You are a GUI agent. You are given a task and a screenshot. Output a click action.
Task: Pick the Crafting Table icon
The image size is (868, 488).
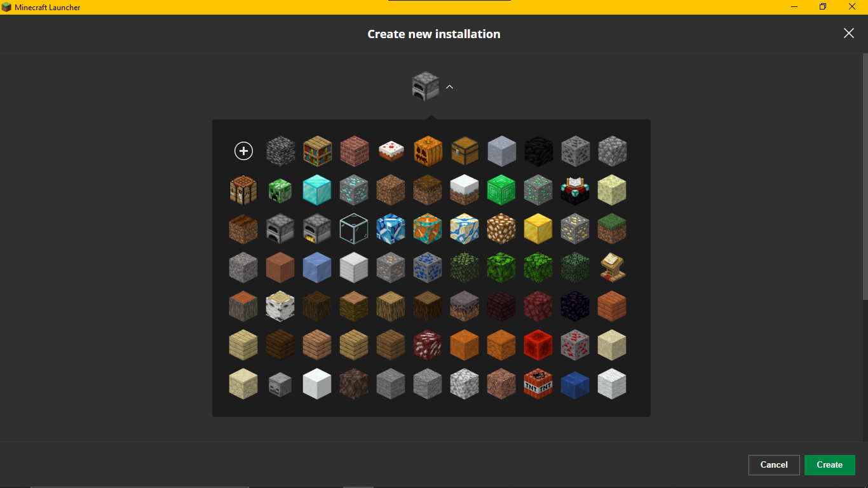(243, 190)
